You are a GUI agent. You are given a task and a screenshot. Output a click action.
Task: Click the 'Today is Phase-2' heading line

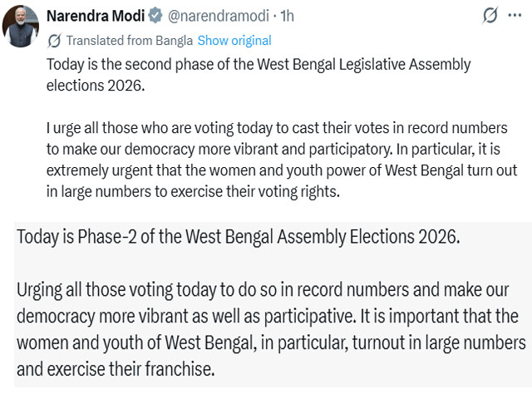tap(237, 236)
